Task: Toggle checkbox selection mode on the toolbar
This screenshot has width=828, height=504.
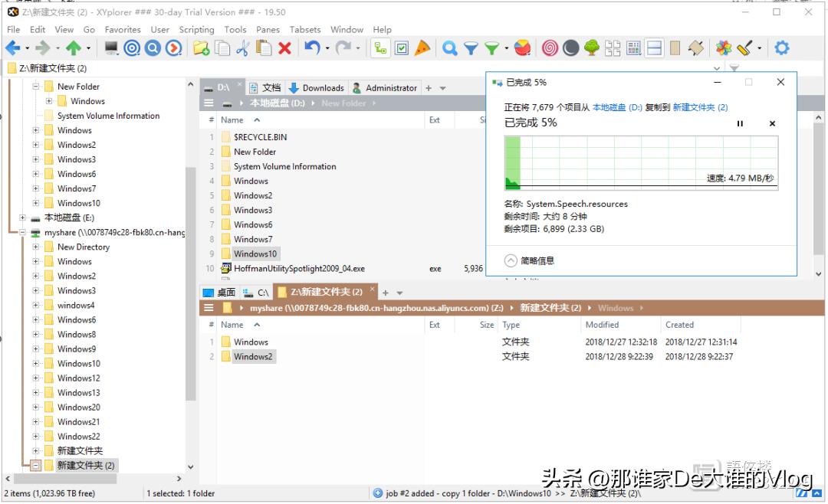Action: (402, 47)
